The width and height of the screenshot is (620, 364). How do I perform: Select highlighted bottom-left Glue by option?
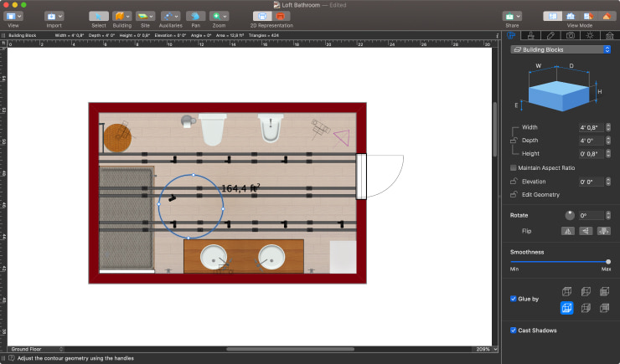tap(566, 308)
